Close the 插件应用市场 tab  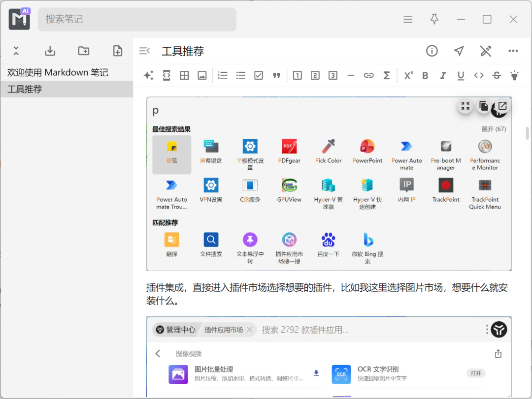250,330
